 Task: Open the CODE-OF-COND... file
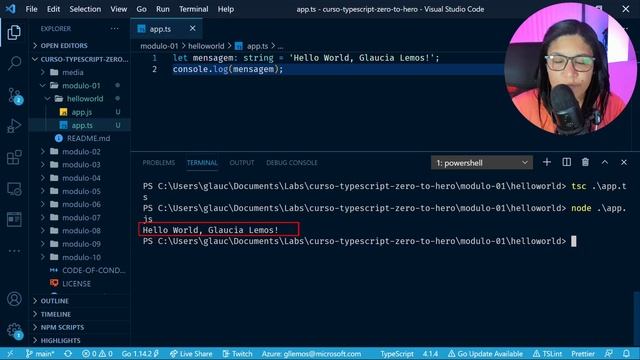coord(80,270)
